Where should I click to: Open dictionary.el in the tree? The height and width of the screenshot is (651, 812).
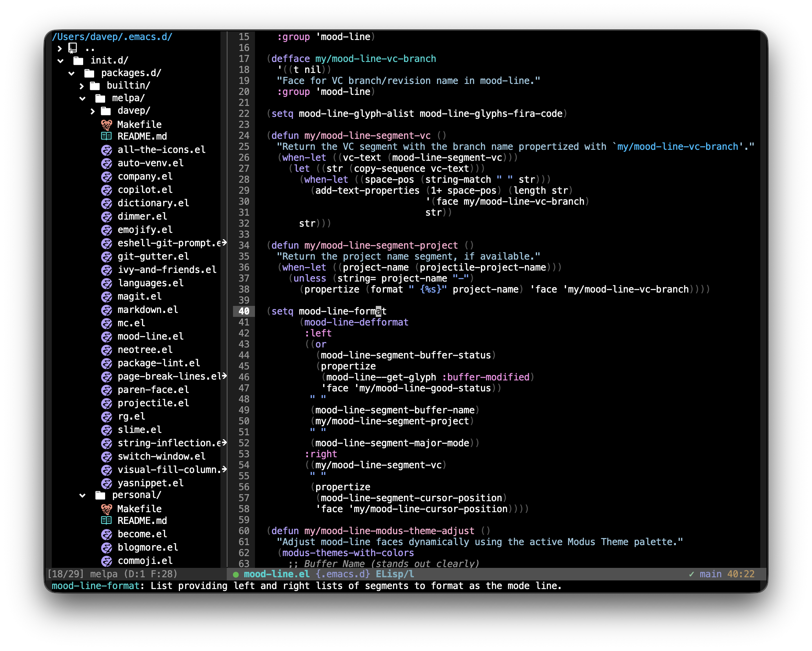[153, 203]
